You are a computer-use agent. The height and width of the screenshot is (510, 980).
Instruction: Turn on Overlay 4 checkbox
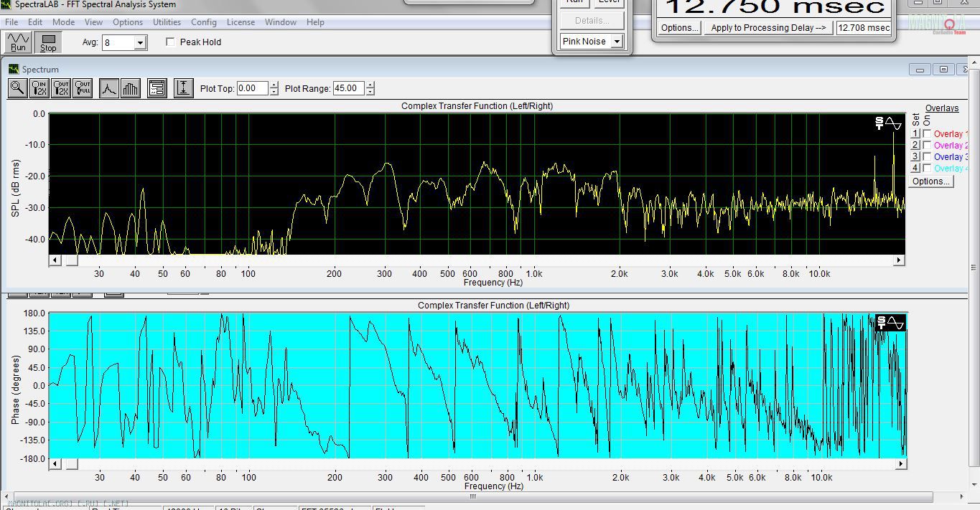[927, 168]
